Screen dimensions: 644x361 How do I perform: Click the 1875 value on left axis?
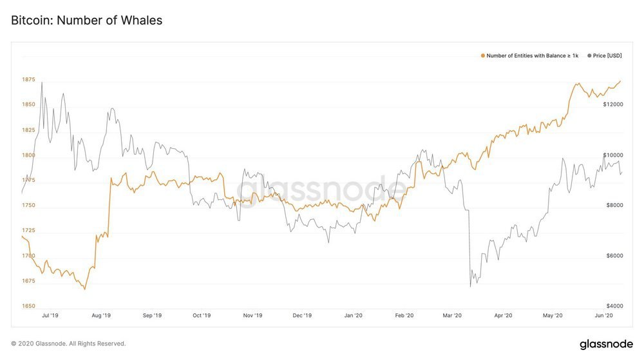[28, 80]
